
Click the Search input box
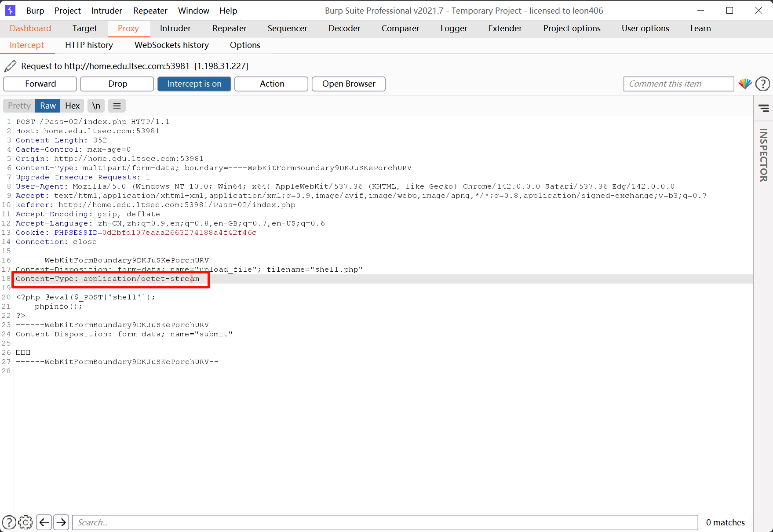385,522
